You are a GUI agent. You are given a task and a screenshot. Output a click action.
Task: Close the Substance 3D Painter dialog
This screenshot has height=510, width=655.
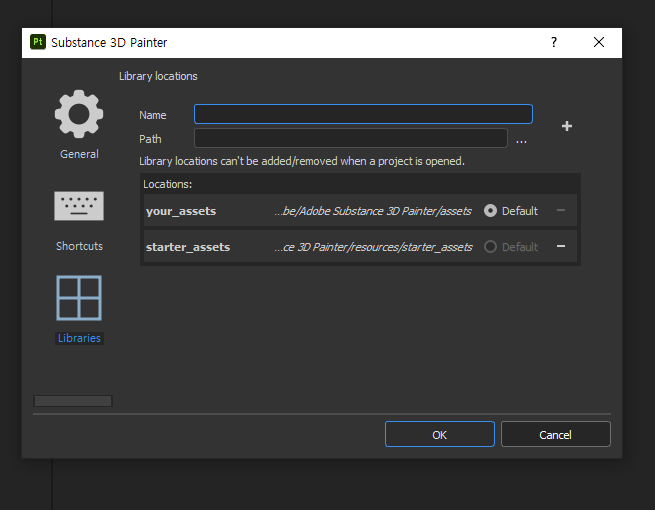(599, 42)
